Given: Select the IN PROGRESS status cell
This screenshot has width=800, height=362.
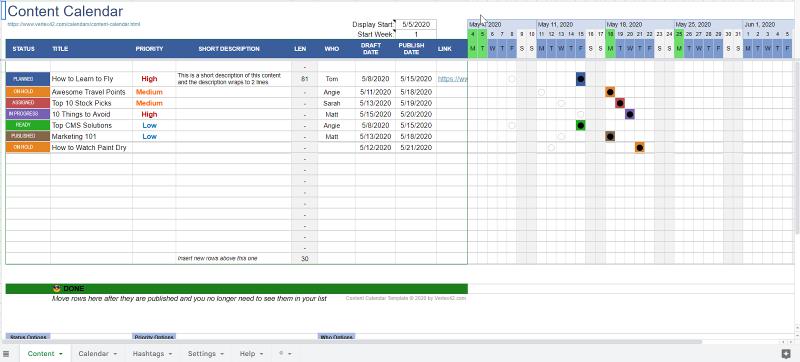Looking at the screenshot, I should [x=28, y=114].
